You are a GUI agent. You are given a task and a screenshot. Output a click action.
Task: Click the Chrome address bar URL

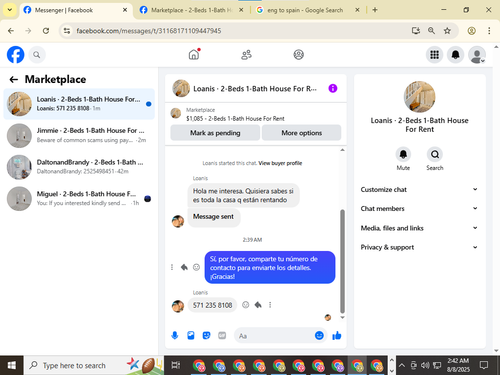pyautogui.click(x=149, y=31)
